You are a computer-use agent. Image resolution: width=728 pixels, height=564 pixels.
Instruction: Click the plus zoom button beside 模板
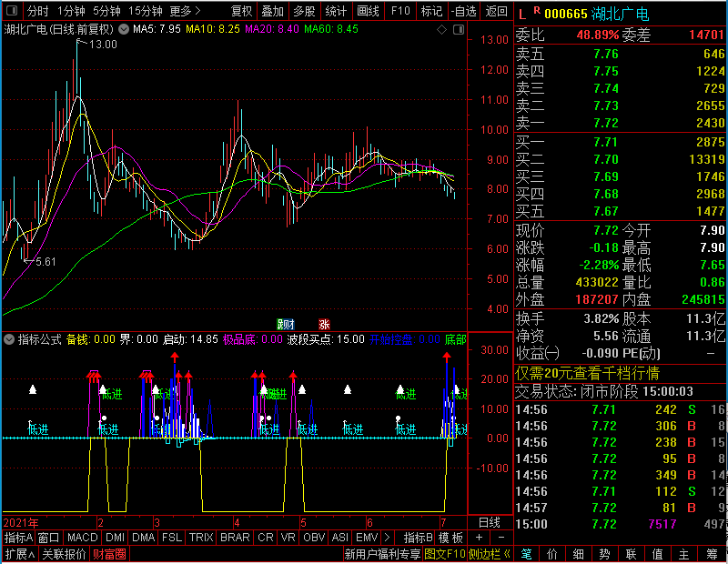tap(479, 538)
